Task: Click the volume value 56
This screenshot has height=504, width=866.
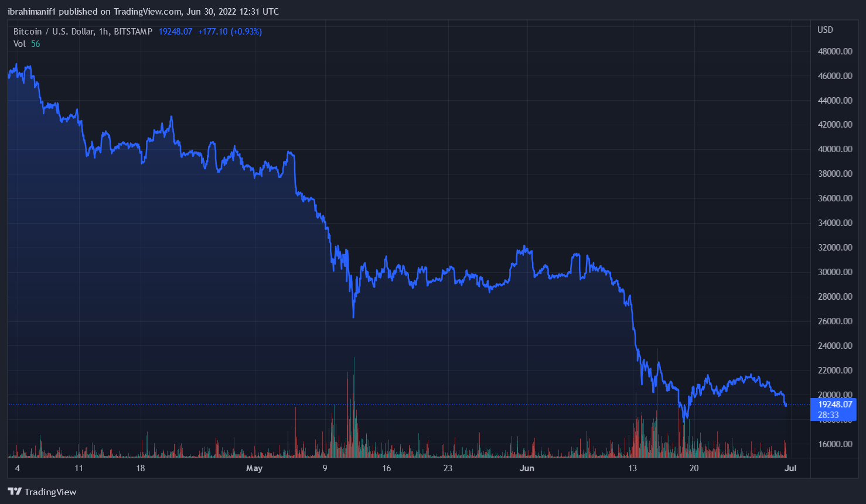Action: pos(35,43)
